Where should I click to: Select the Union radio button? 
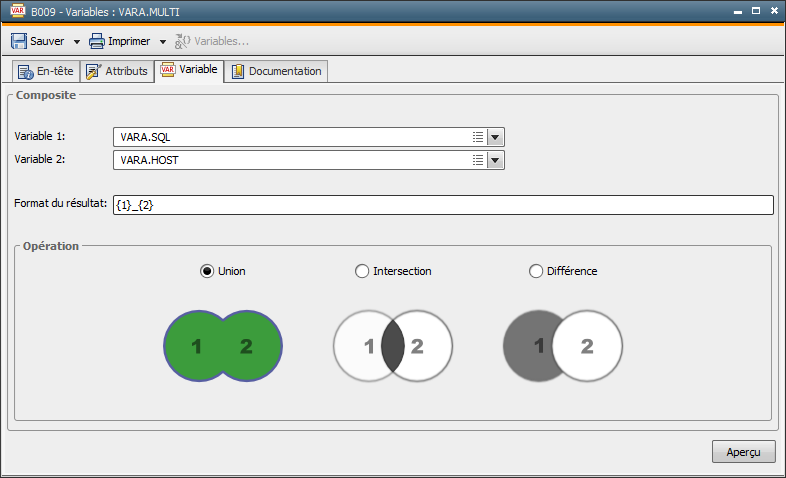[207, 271]
